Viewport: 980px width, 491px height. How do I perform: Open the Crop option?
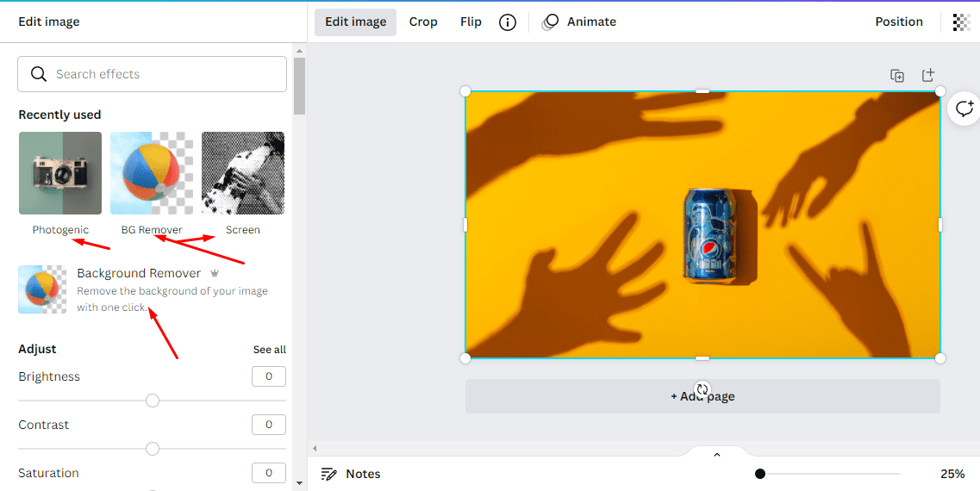[423, 22]
